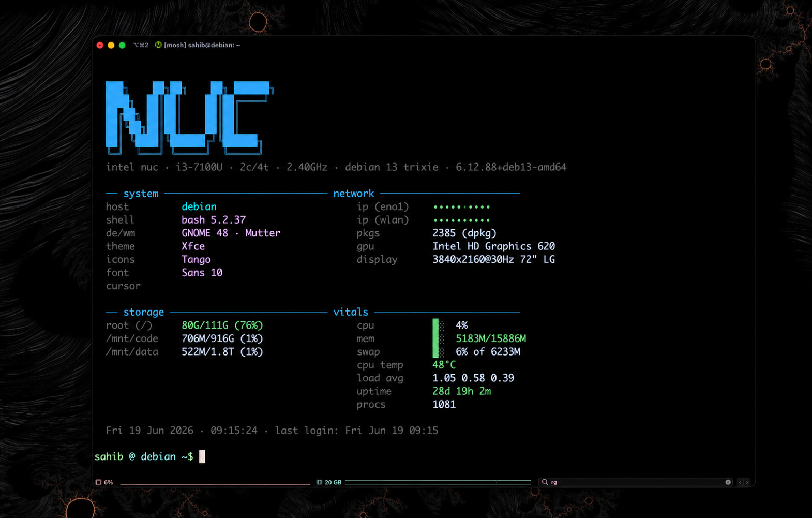This screenshot has width=812, height=518.
Task: Click the theme value 'Xfce'
Action: coord(193,246)
